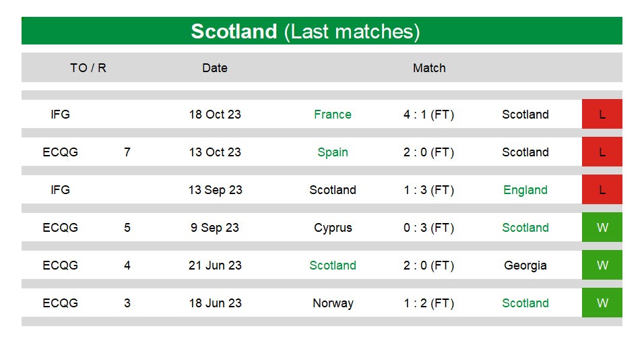Open the England team link
644x343 pixels.
(525, 190)
